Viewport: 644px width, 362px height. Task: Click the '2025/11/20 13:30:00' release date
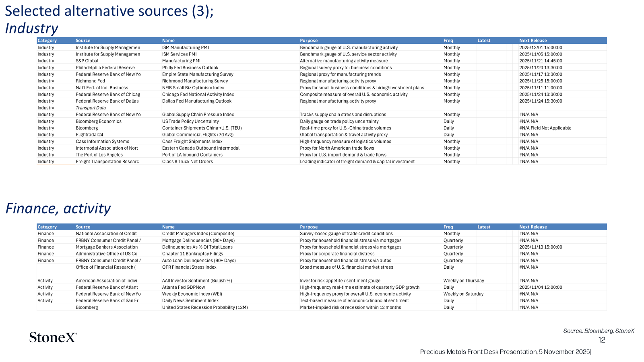541,68
